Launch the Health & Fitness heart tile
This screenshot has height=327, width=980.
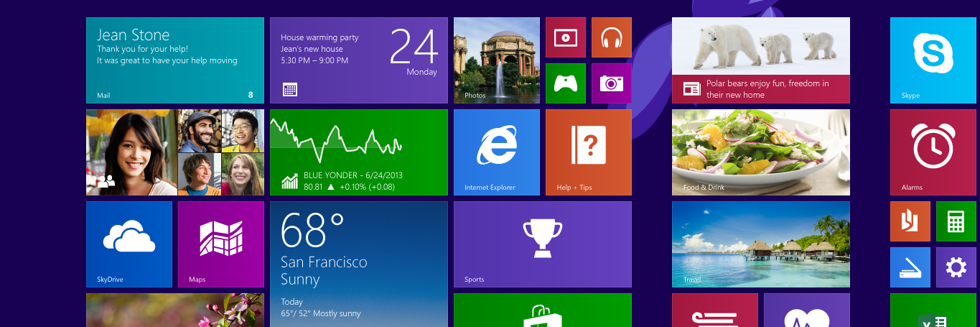807,310
